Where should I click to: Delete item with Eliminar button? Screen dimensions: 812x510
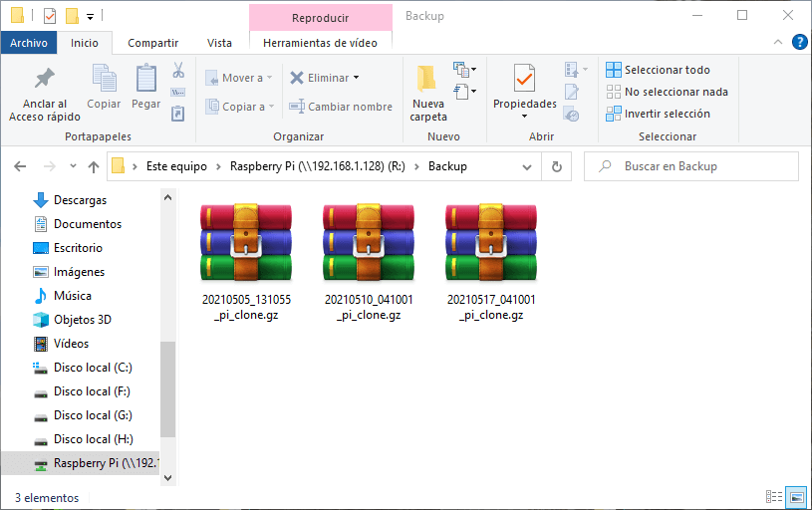point(319,78)
